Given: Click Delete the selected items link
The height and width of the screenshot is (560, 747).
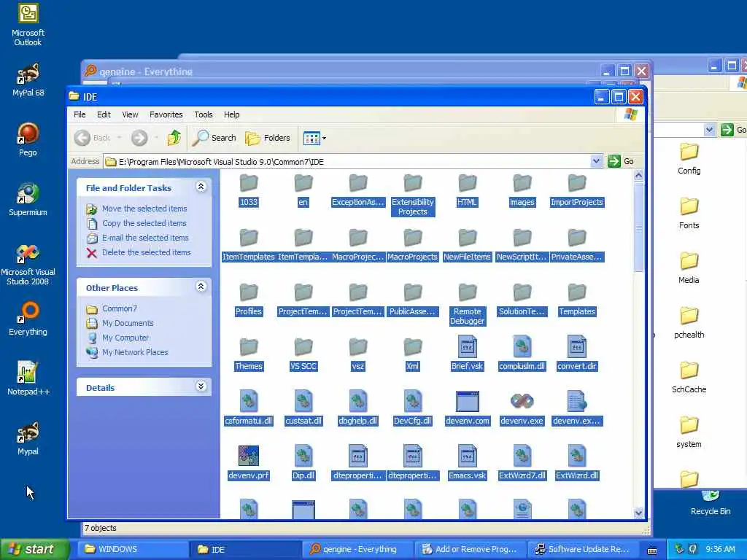Looking at the screenshot, I should point(146,252).
